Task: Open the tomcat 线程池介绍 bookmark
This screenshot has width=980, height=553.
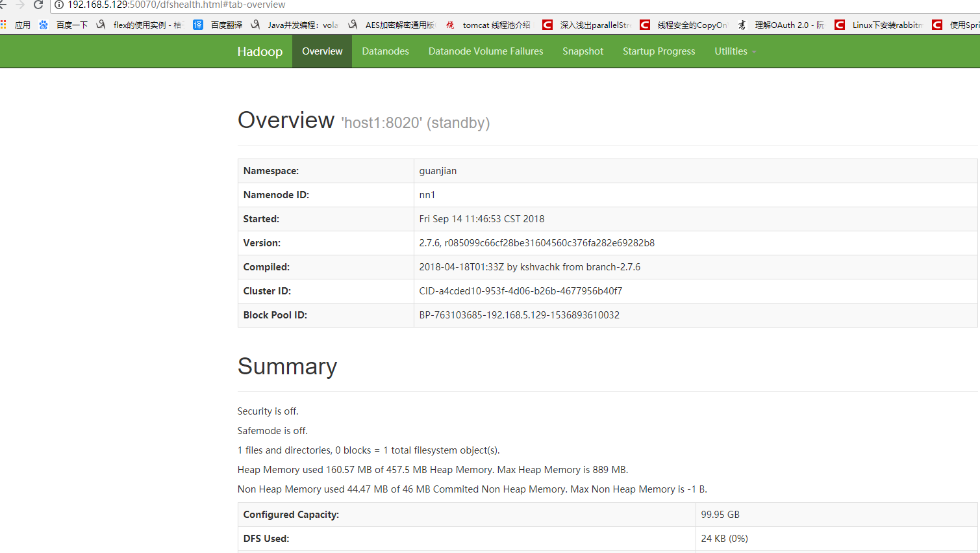Action: [488, 25]
